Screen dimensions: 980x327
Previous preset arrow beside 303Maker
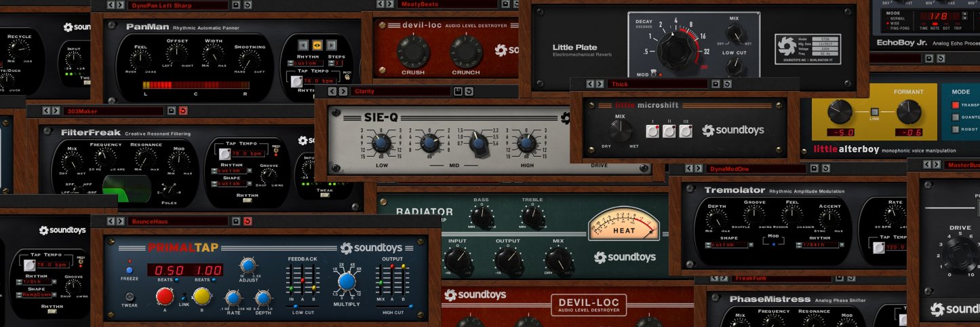[x=47, y=110]
